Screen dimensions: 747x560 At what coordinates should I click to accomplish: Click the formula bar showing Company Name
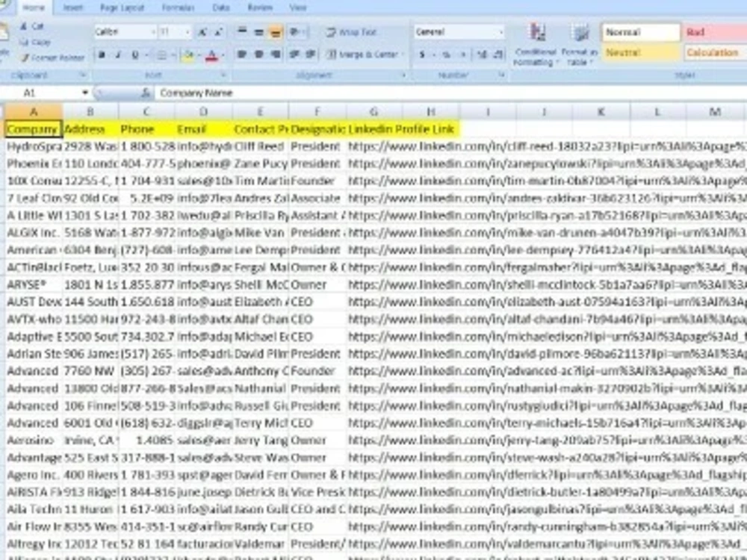[450, 93]
